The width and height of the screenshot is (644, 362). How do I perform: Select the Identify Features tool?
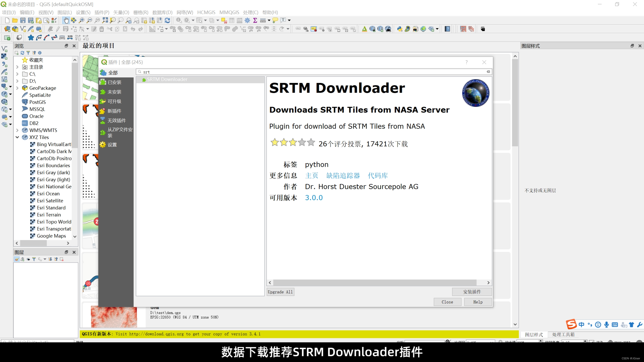pos(179,21)
